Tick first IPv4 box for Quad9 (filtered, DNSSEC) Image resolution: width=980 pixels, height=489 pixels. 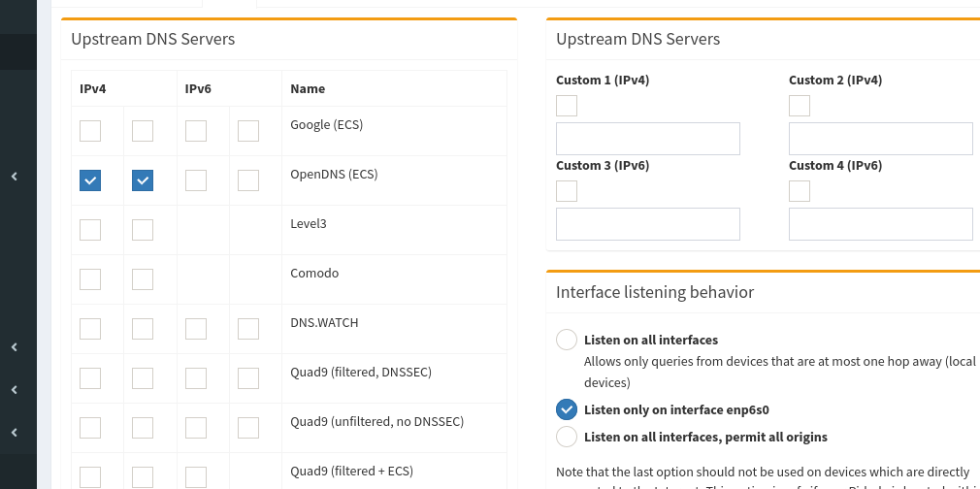coord(90,378)
